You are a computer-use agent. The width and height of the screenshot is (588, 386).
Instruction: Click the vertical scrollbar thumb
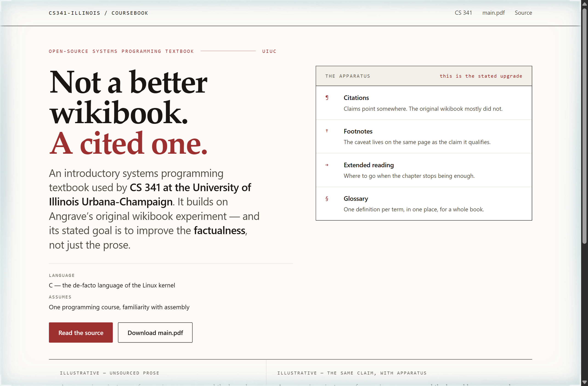(584, 126)
